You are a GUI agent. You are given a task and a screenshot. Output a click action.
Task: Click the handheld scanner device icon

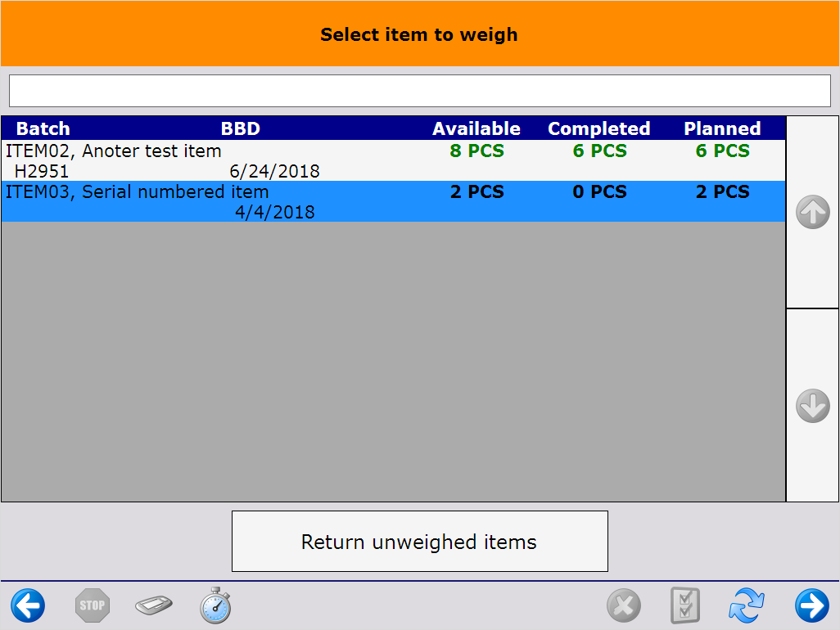pos(154,606)
